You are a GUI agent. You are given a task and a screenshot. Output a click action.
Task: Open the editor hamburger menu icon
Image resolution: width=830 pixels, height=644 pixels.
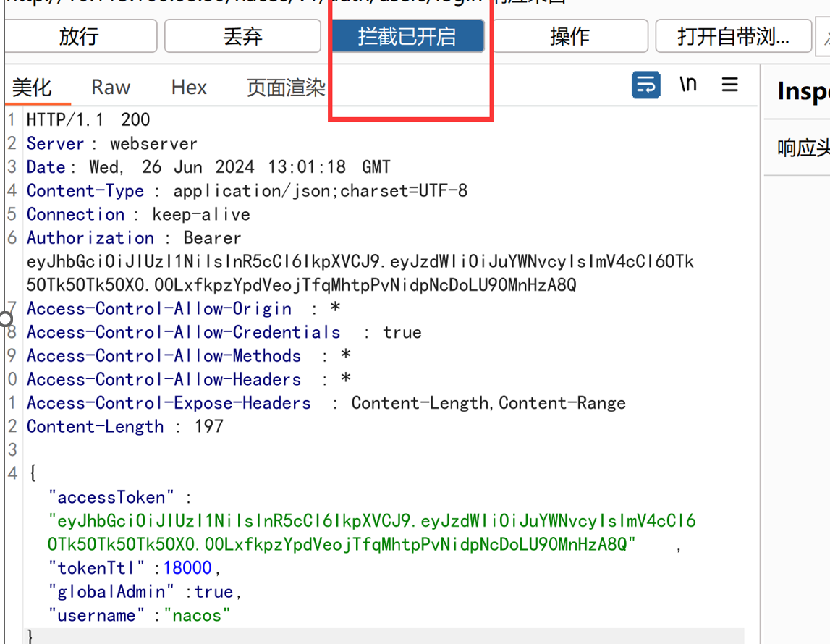click(730, 84)
